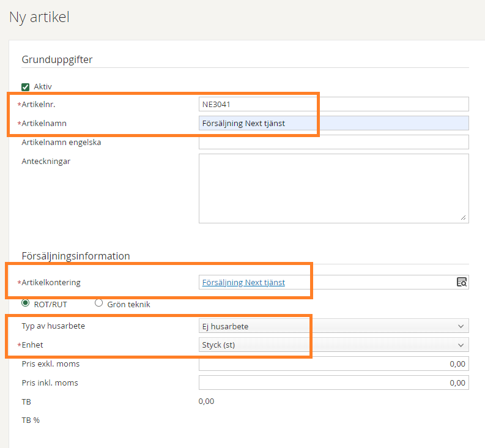Click the chevron arrow of Ej husarbete

pyautogui.click(x=461, y=326)
